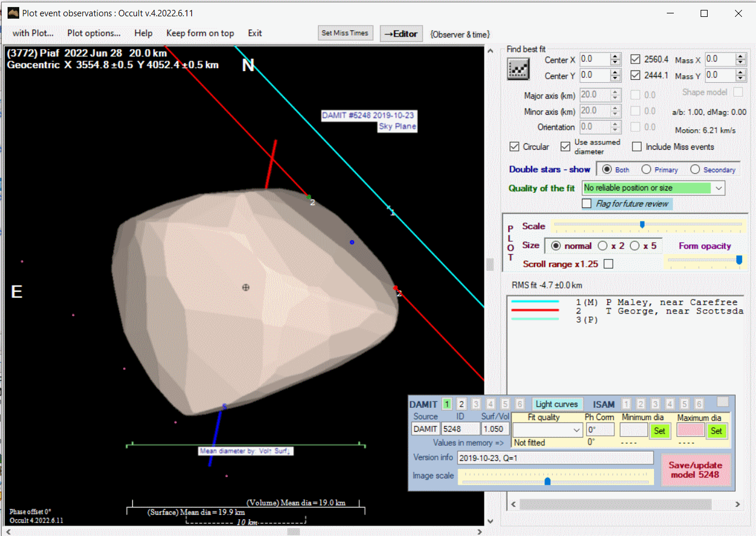Click the Find best fit graph icon
The image size is (756, 536).
click(x=518, y=69)
